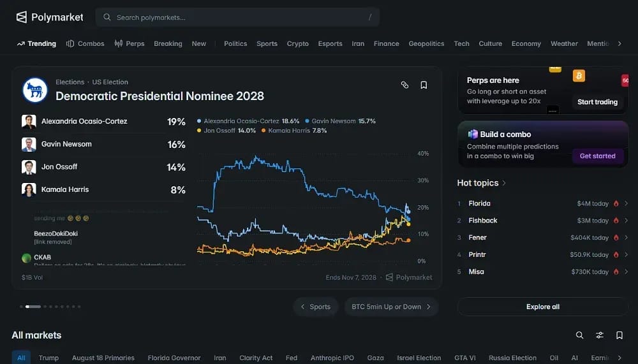Select the All filter chip

point(21,358)
